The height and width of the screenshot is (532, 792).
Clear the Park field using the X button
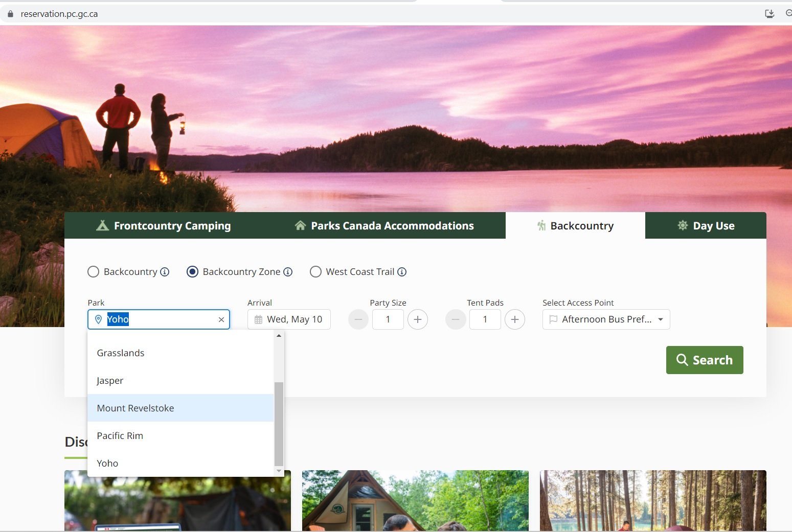click(221, 319)
